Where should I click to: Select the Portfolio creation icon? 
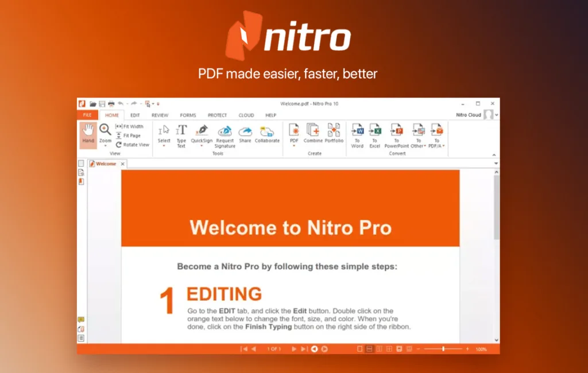334,130
